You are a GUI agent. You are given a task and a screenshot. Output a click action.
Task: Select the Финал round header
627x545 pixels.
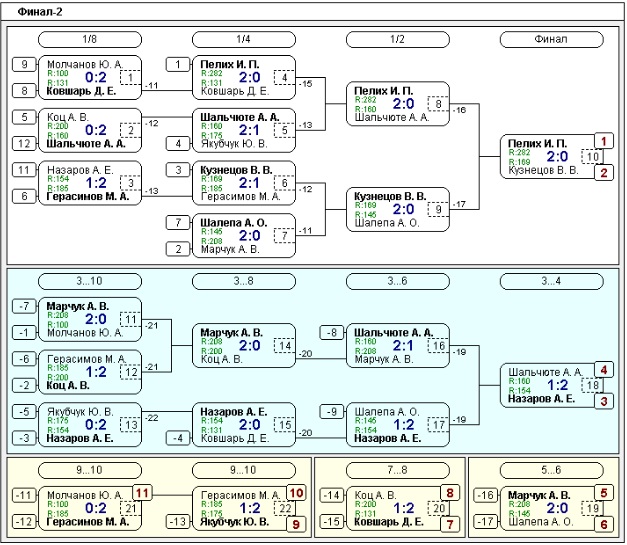pyautogui.click(x=551, y=39)
